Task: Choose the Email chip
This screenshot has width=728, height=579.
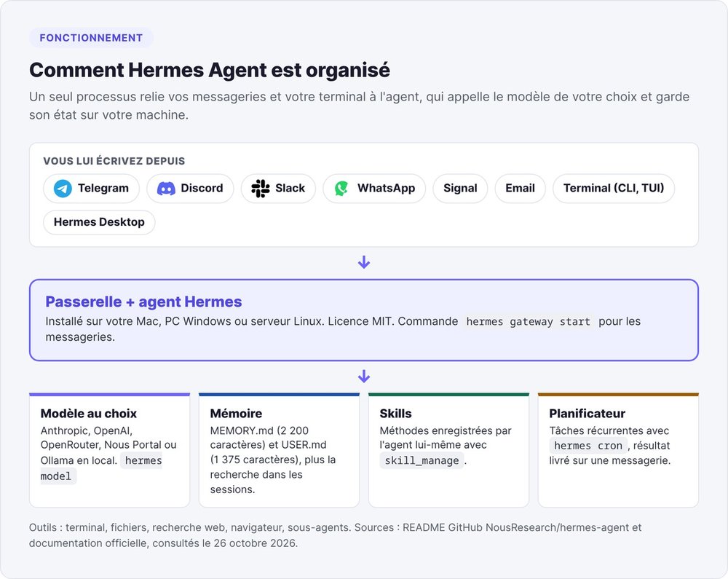Action: coord(520,189)
